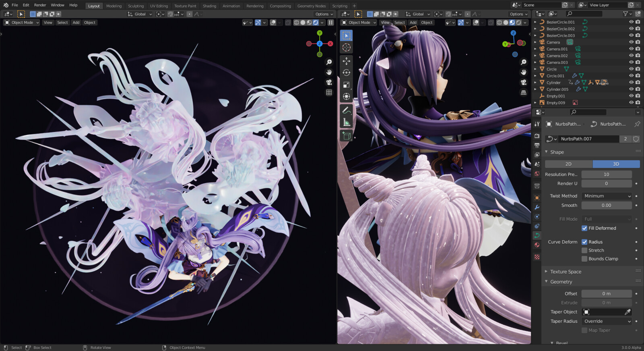Collapse the Geometry panel
The image size is (644, 351).
(546, 282)
